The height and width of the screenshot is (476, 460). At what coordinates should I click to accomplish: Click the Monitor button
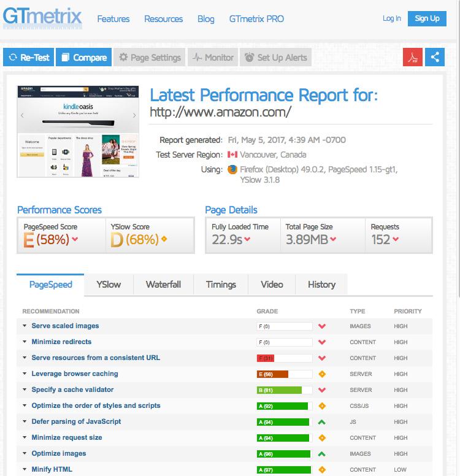(x=213, y=57)
